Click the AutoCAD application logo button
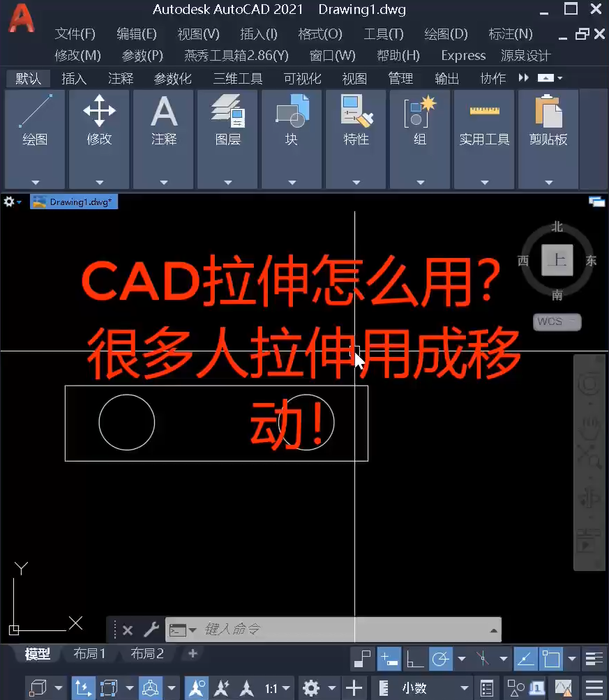The width and height of the screenshot is (609, 700). coord(21,18)
